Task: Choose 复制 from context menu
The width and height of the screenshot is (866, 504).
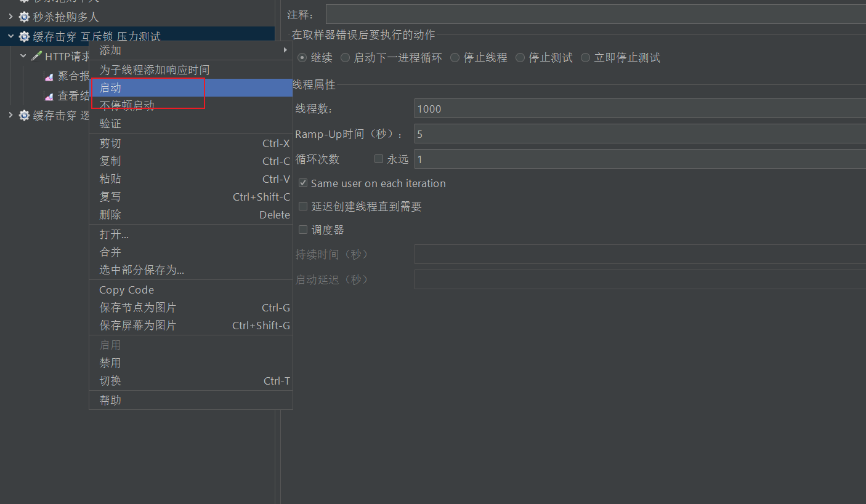Action: click(191, 161)
